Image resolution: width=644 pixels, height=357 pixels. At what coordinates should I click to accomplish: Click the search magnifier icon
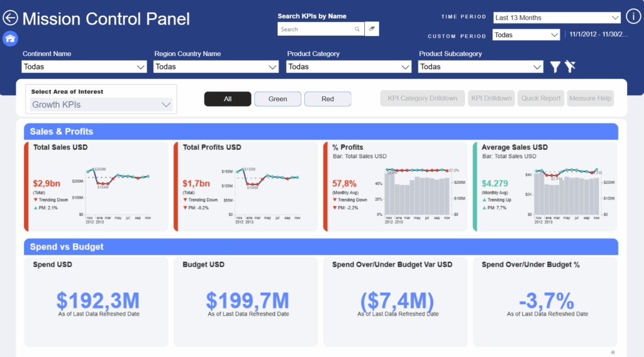click(x=357, y=29)
